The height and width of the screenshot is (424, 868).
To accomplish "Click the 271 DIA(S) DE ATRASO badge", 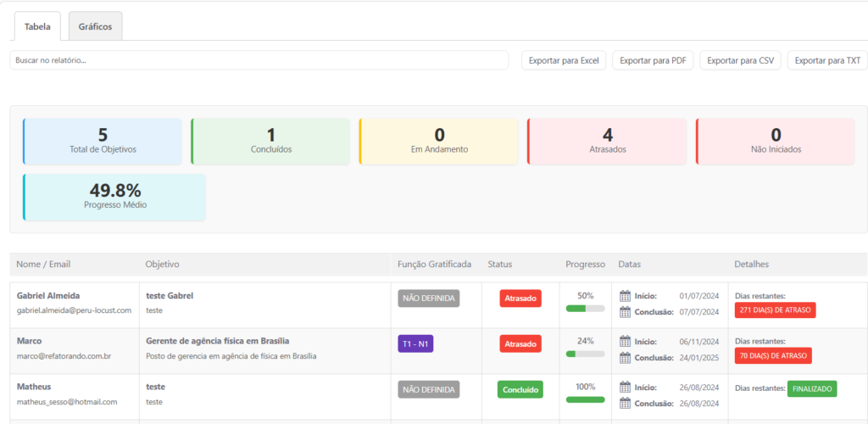I will (775, 310).
